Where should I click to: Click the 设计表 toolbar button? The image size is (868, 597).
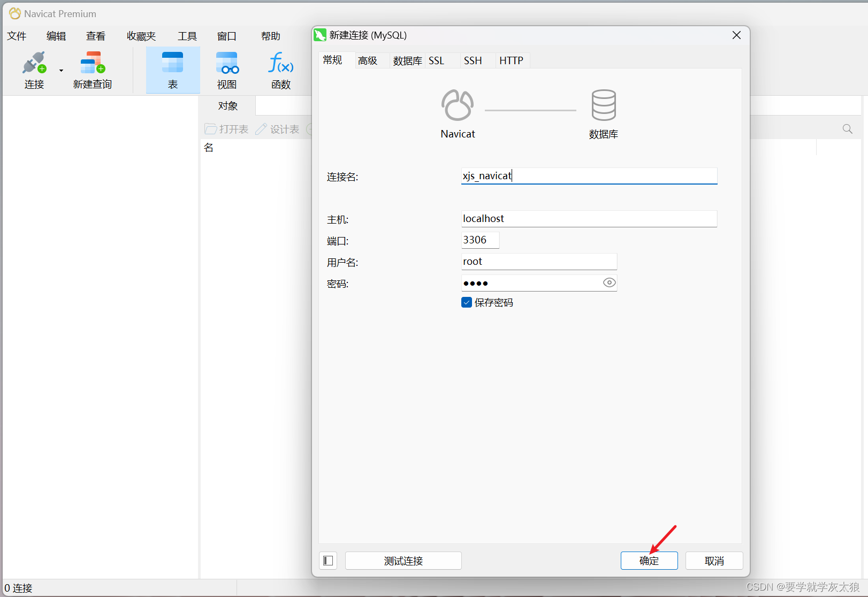(x=277, y=129)
